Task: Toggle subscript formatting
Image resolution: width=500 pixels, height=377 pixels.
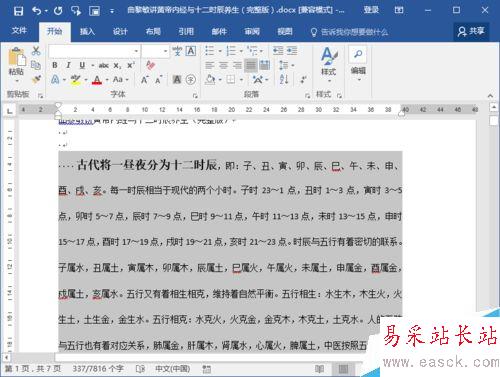Action: click(x=117, y=65)
